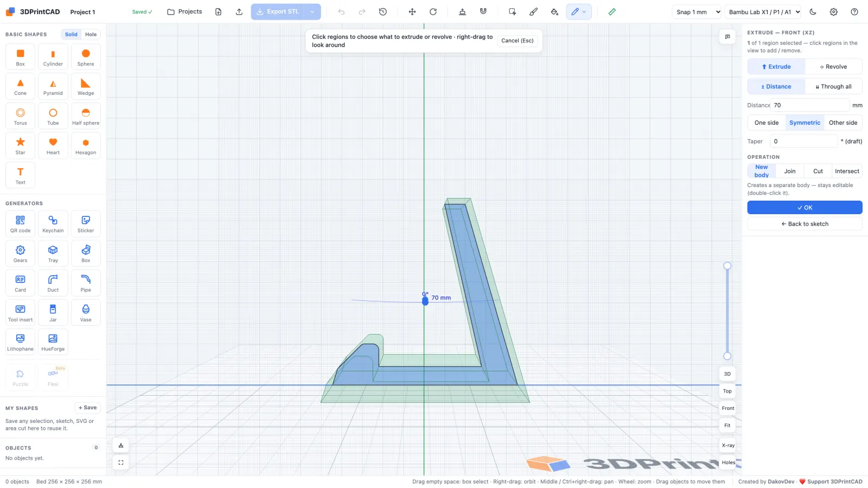This screenshot has width=868, height=488.
Task: Insert the Heart shape
Action: pyautogui.click(x=53, y=146)
